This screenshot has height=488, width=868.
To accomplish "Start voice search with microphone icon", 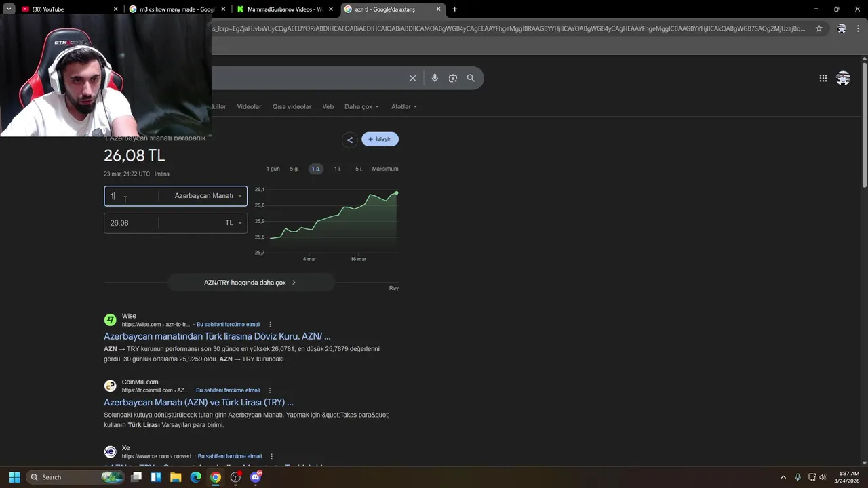I will (435, 78).
